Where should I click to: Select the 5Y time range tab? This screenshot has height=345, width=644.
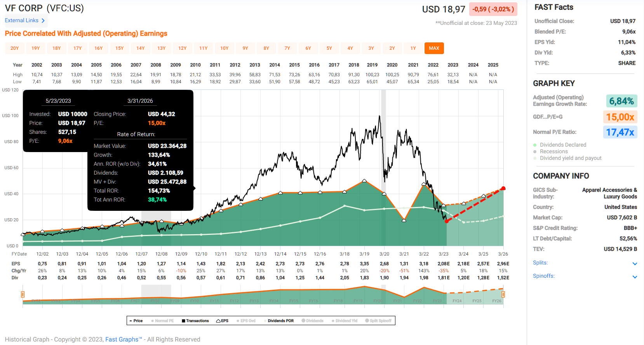[329, 48]
